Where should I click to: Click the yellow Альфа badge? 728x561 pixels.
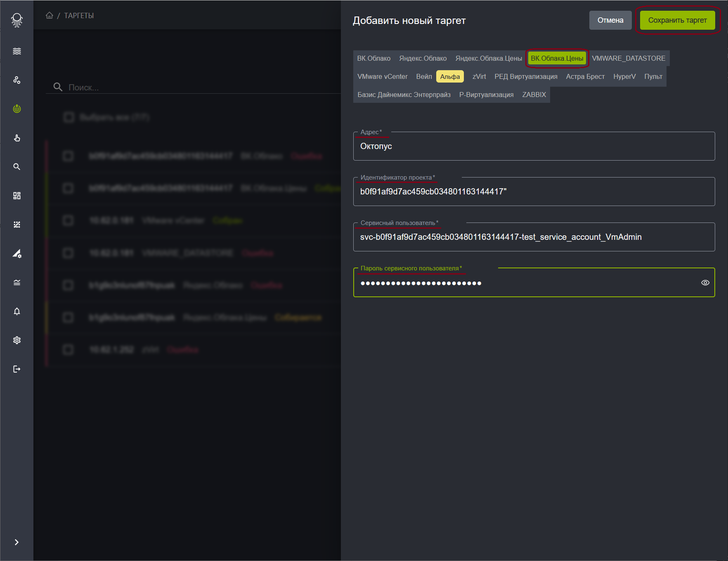(x=450, y=76)
